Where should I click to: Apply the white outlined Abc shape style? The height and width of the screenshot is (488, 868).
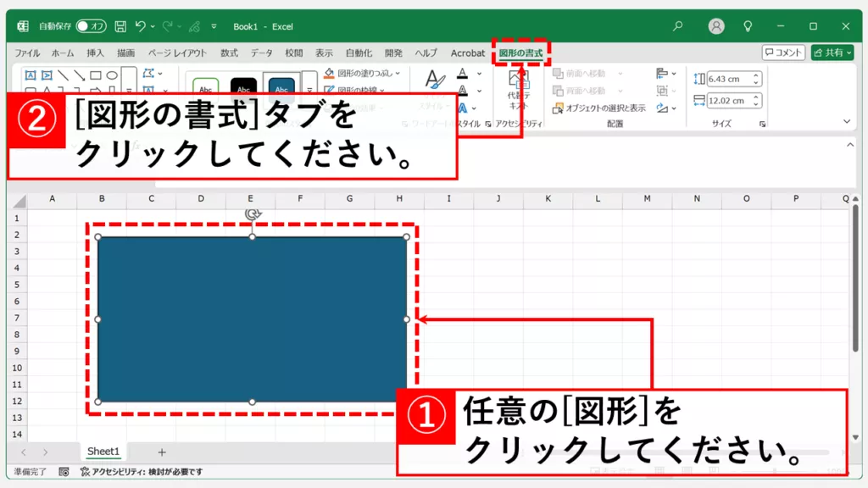point(205,87)
